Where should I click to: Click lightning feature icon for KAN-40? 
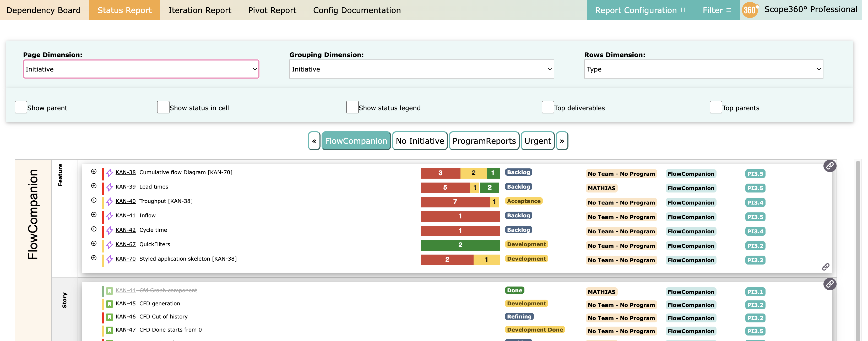(110, 202)
